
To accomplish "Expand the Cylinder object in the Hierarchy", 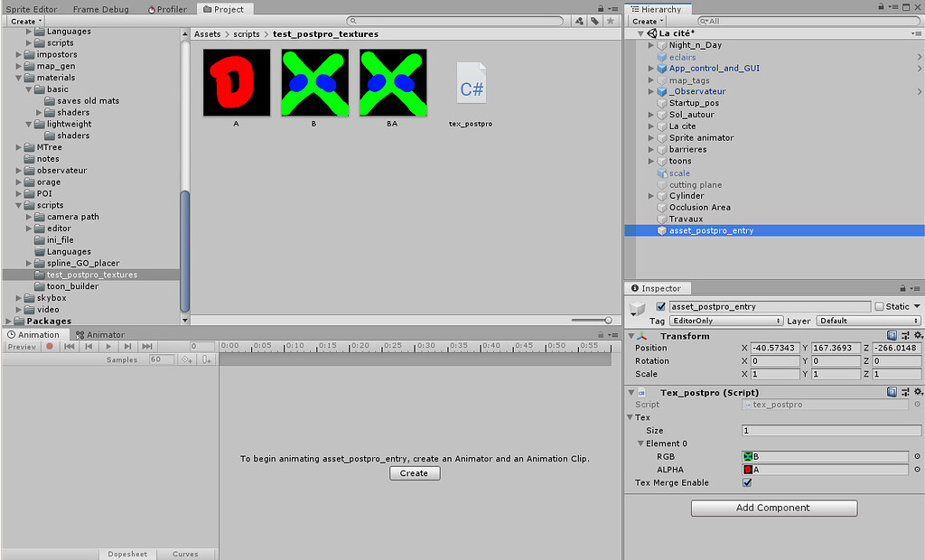I will pos(650,195).
